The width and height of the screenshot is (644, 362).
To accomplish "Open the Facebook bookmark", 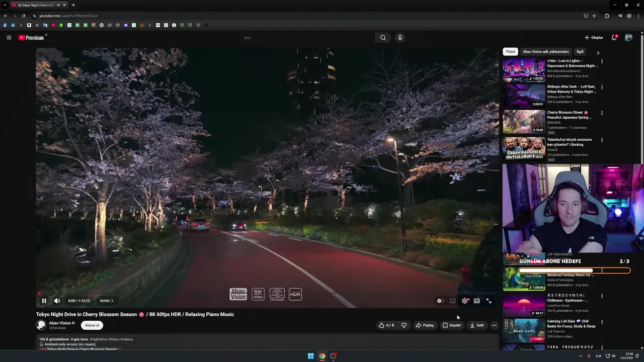I will click(x=5, y=25).
